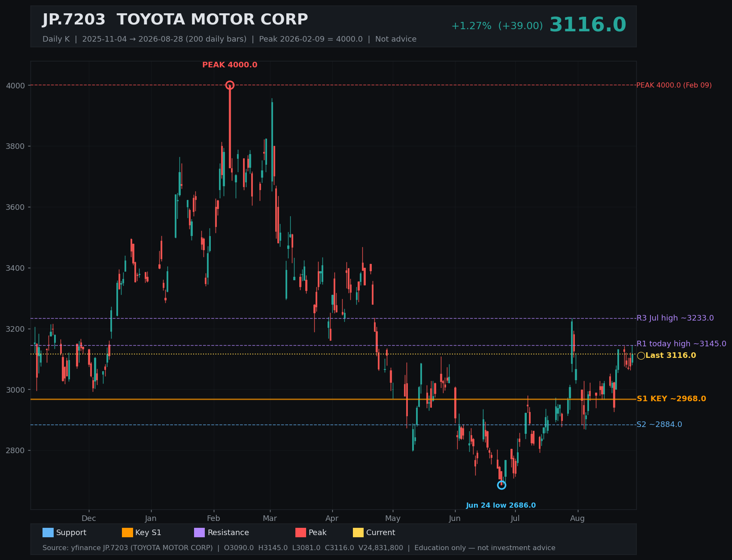
Task: Click the "Current" legend label
Action: point(381,533)
